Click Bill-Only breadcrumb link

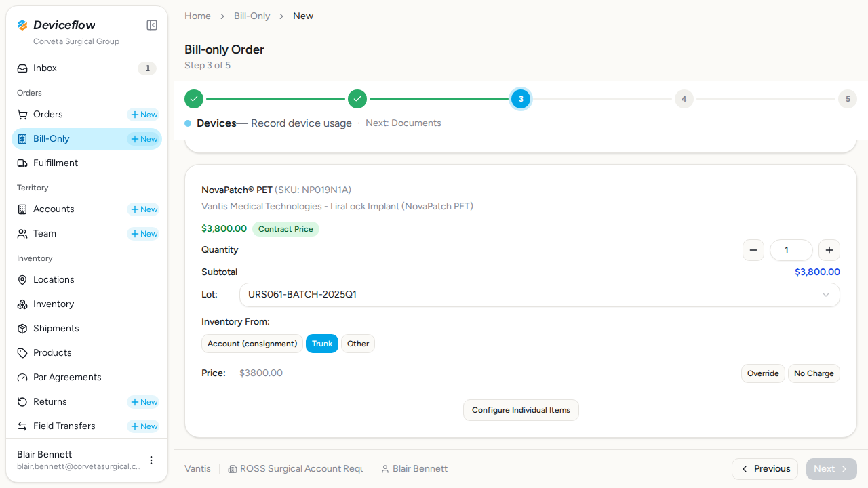tap(252, 16)
